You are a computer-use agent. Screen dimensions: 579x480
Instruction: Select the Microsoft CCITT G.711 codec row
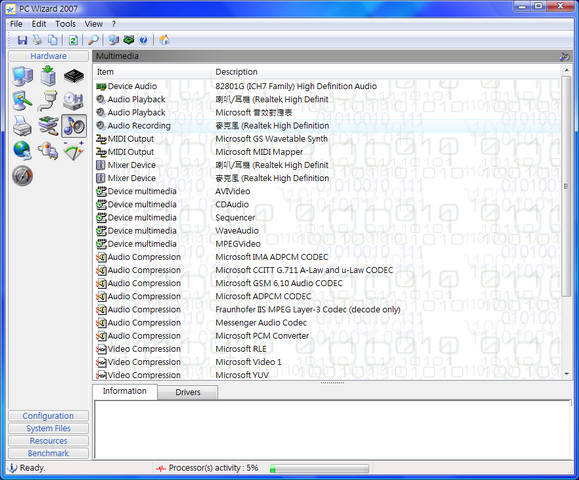point(327,270)
